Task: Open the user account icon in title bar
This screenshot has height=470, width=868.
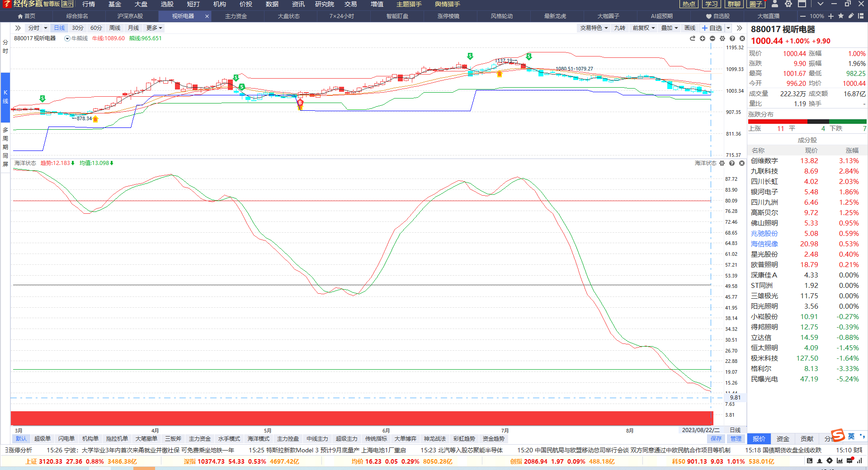Action: click(x=775, y=4)
